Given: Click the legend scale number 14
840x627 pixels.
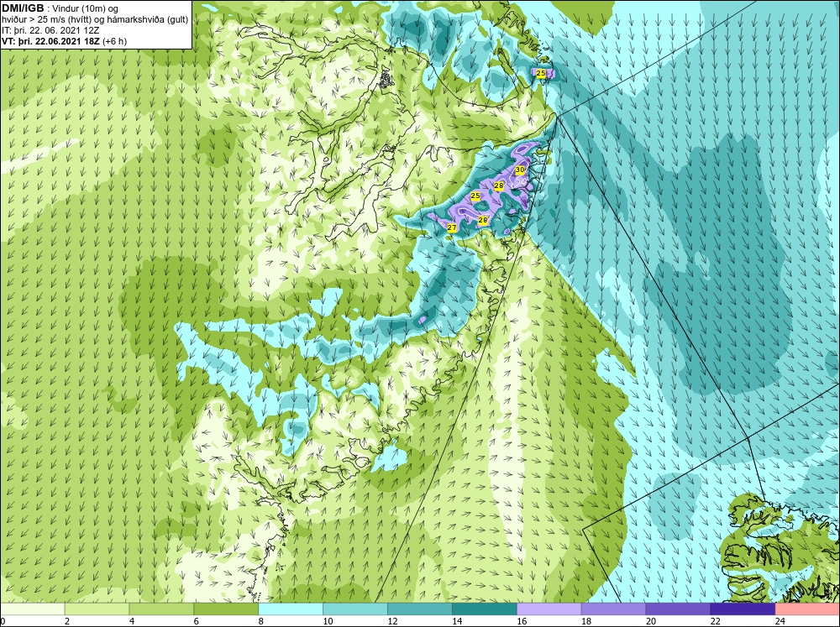Looking at the screenshot, I should [x=457, y=621].
